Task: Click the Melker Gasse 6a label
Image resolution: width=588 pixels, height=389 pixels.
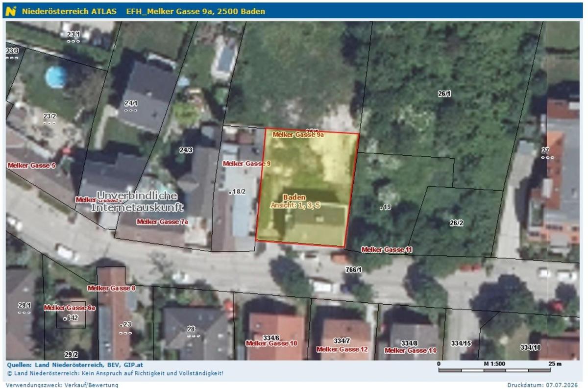Action: click(x=69, y=308)
